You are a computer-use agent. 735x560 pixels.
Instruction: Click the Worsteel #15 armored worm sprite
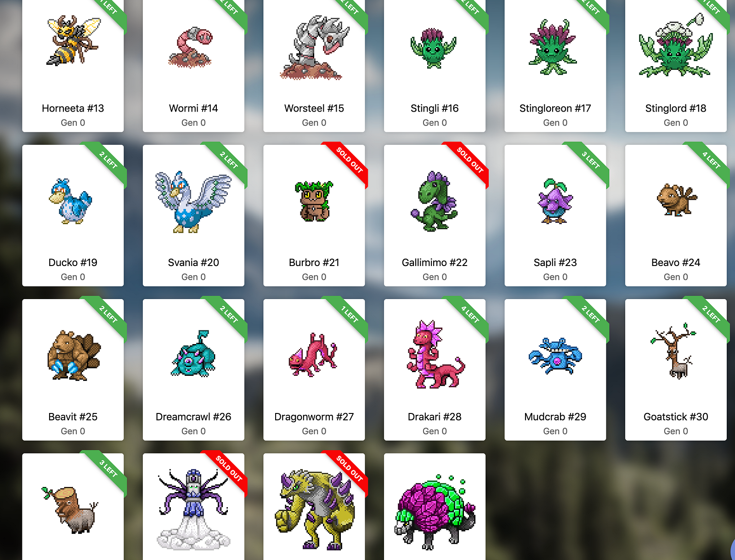[x=314, y=47]
